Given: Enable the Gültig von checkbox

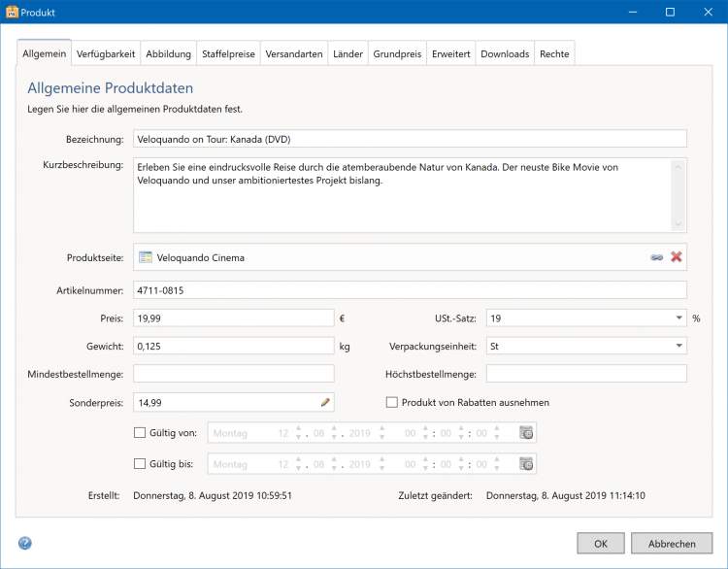Looking at the screenshot, I should pyautogui.click(x=139, y=433).
